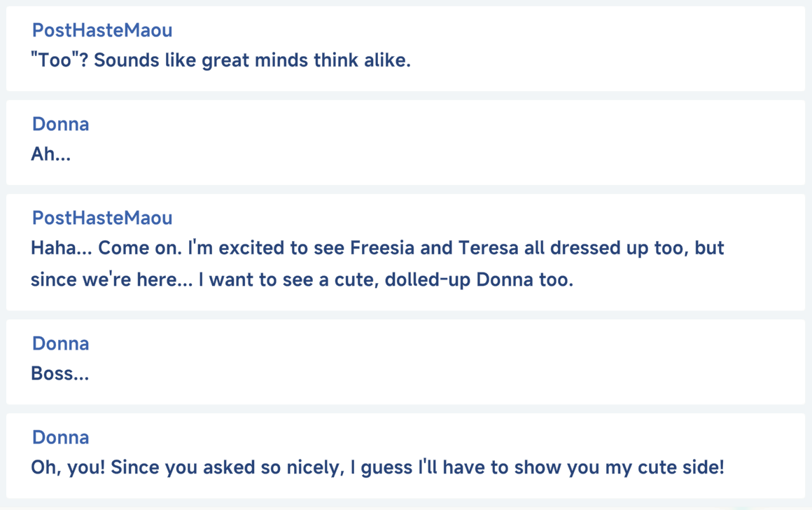Click the Boss... dialogue text
Image resolution: width=812 pixels, height=510 pixels.
tap(60, 373)
